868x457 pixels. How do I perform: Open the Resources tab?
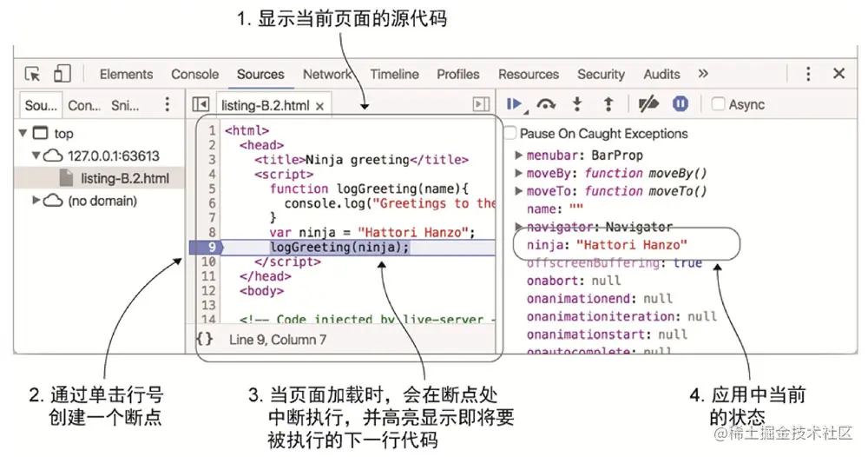pyautogui.click(x=529, y=74)
